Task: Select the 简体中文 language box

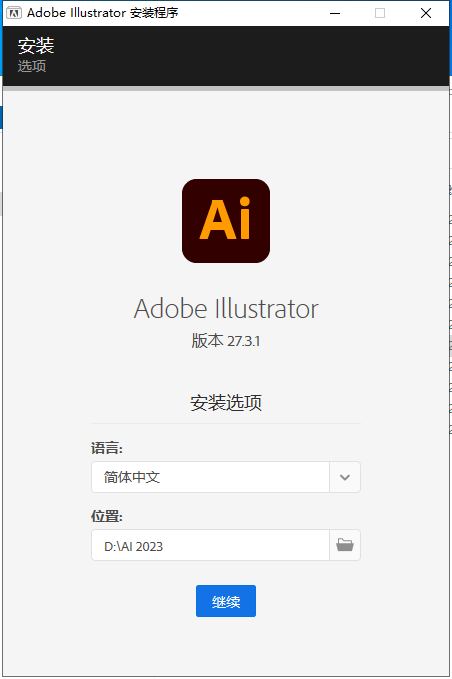Action: (210, 477)
